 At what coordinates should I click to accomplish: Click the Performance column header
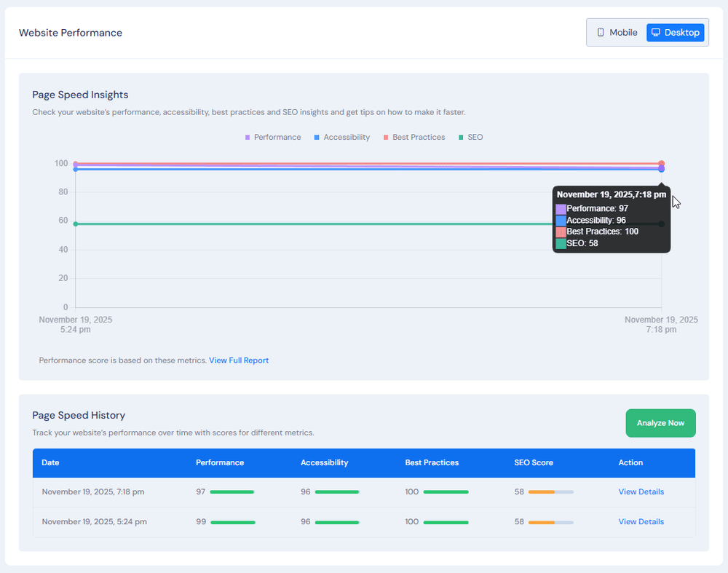220,462
